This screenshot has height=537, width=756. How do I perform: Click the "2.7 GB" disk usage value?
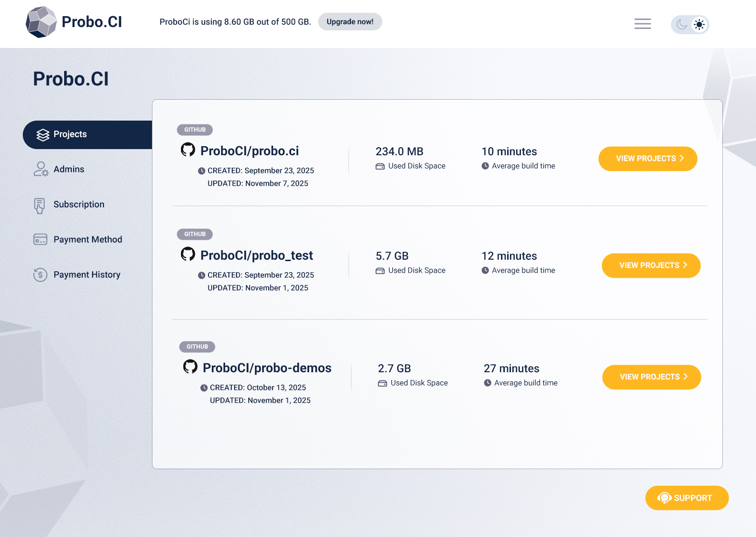coord(395,368)
